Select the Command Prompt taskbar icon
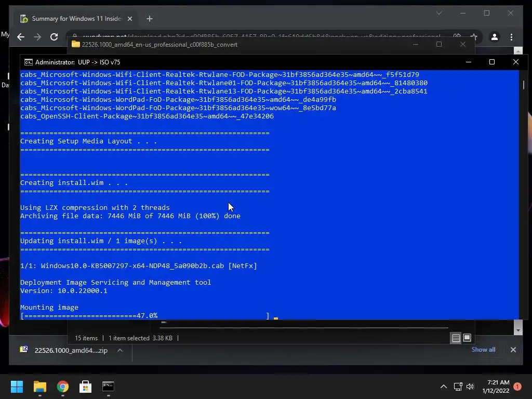 [x=108, y=387]
